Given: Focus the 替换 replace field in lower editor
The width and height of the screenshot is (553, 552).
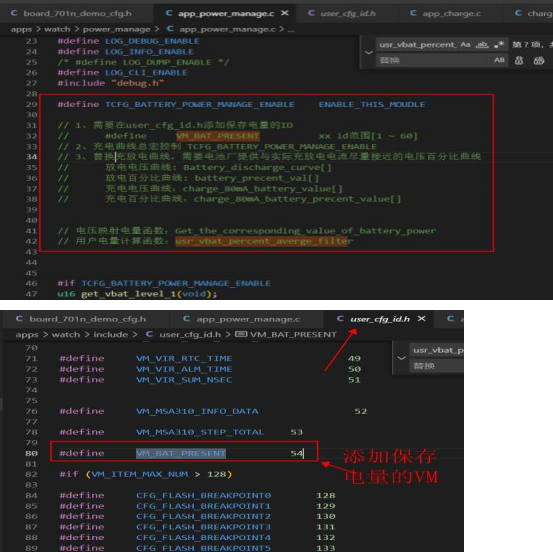Looking at the screenshot, I should (x=437, y=366).
